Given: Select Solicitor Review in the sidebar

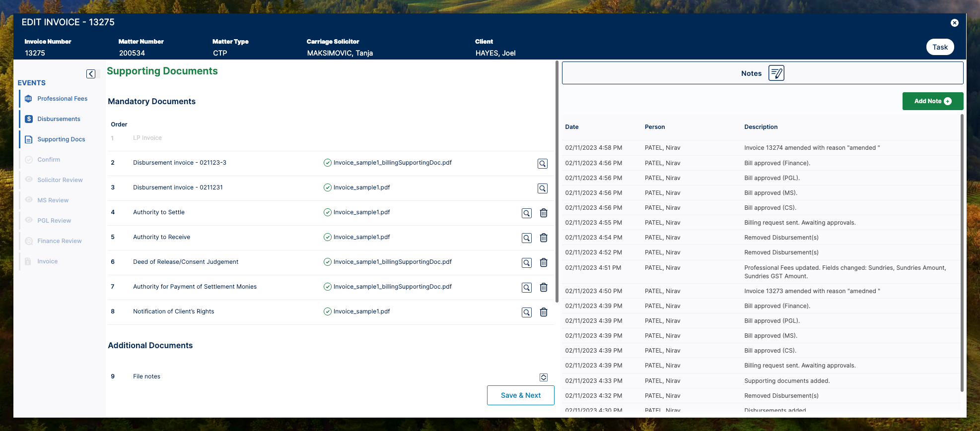Looking at the screenshot, I should [x=60, y=180].
